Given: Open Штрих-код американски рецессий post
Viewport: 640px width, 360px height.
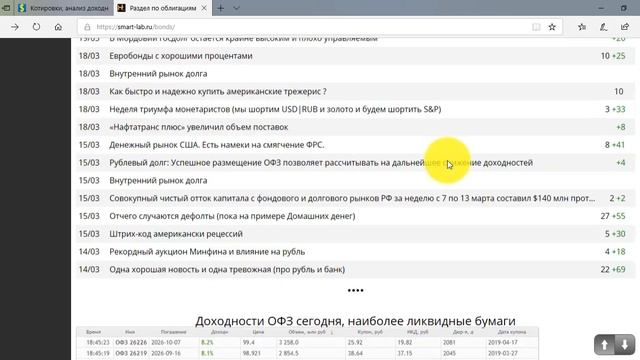Looking at the screenshot, I should coord(176,234).
